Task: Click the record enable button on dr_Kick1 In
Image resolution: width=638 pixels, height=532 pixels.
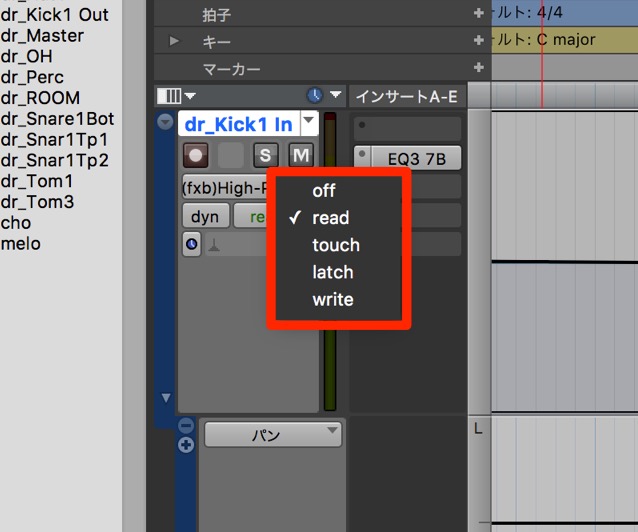Action: pos(195,155)
